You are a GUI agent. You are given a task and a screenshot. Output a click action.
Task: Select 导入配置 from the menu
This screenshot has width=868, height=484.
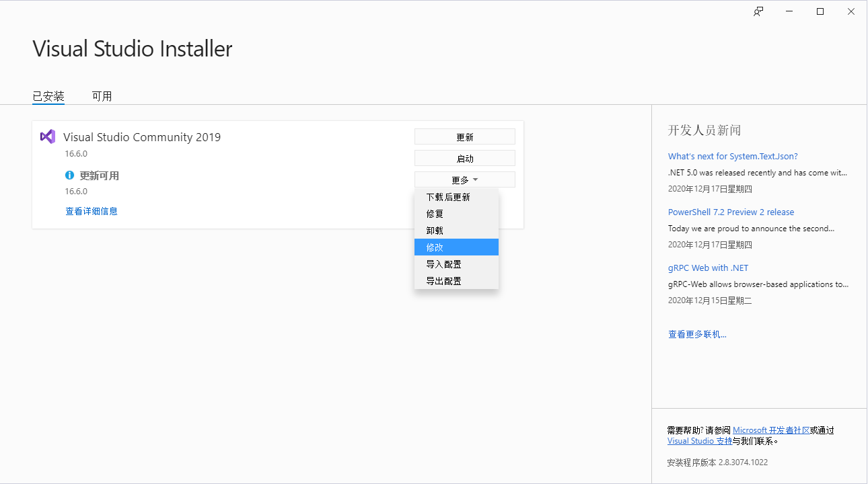456,264
